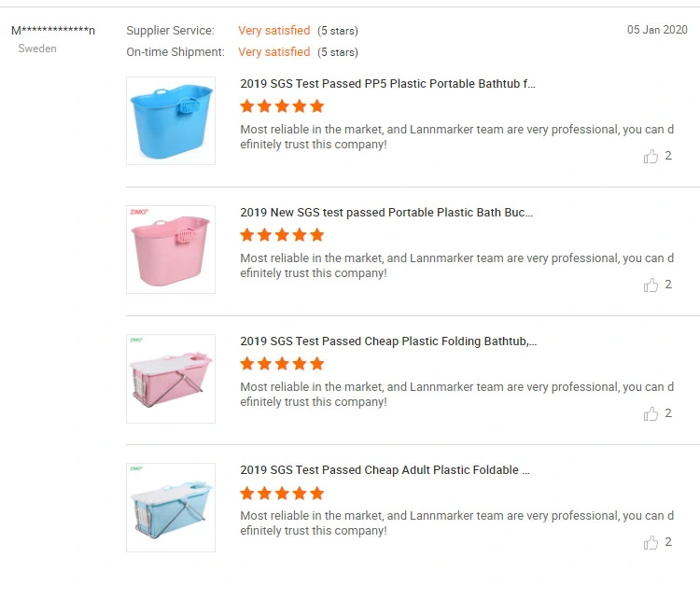Open pink folding bathtub product image
700x599 pixels.
[x=171, y=379]
